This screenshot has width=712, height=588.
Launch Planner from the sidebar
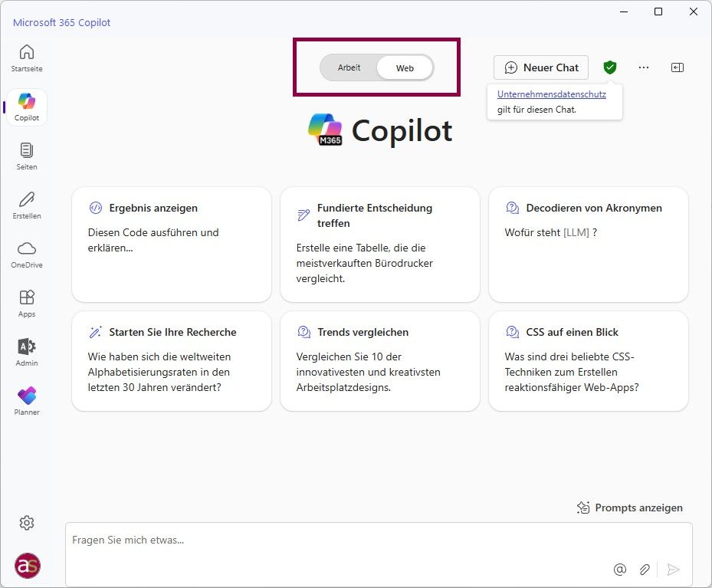pos(27,400)
